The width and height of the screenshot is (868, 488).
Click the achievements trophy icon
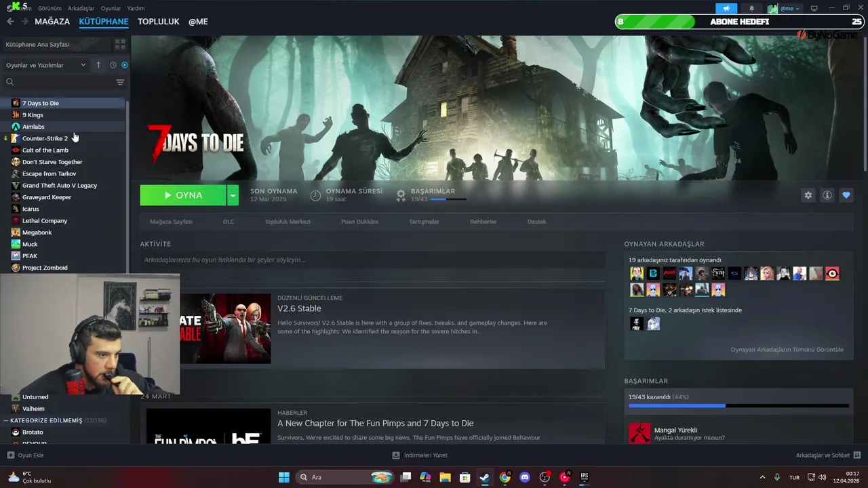click(401, 195)
